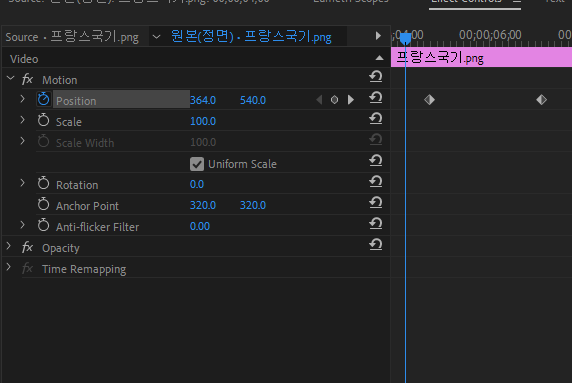Select the 원본(정면) sequence clip tab

251,36
